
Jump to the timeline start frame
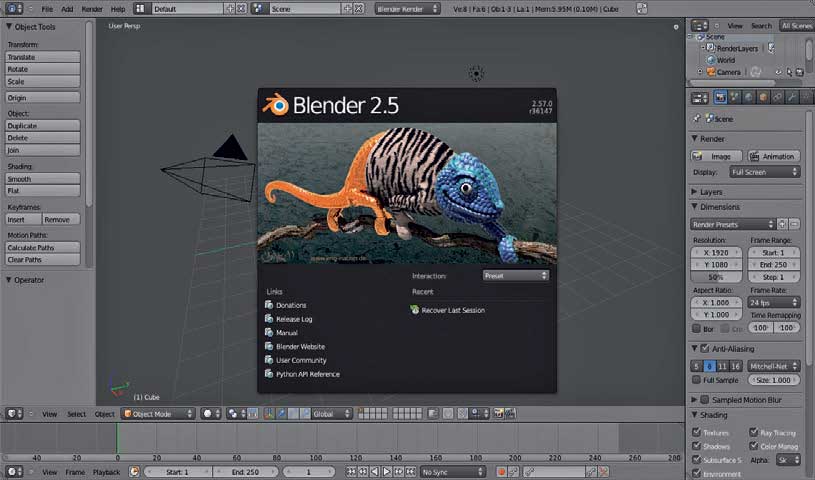tap(352, 472)
